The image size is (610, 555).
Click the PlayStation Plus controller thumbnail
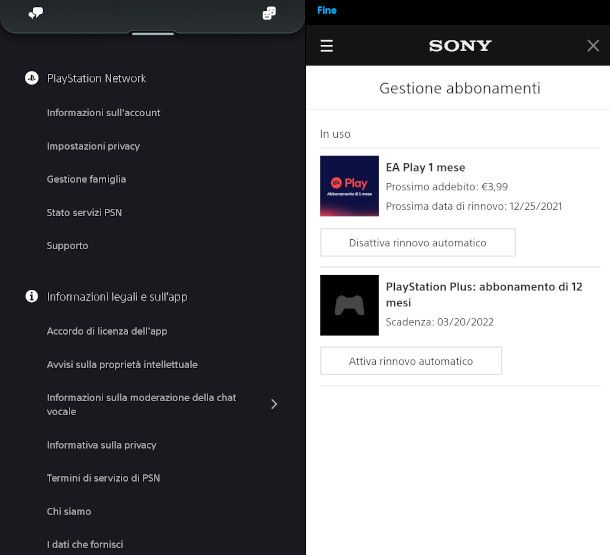(349, 305)
